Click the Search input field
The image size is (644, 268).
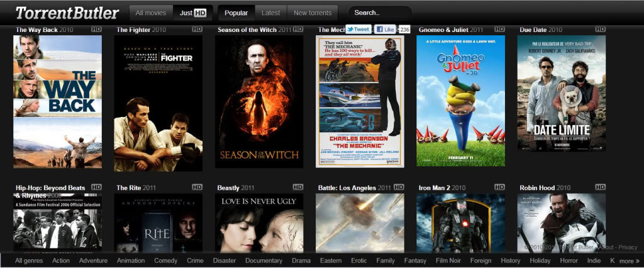(380, 13)
